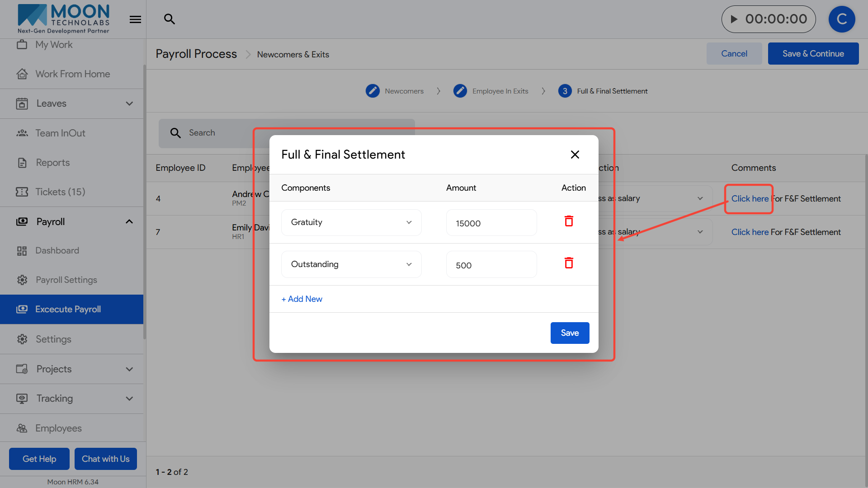Click Save & Continue button
This screenshot has height=488, width=868.
813,54
